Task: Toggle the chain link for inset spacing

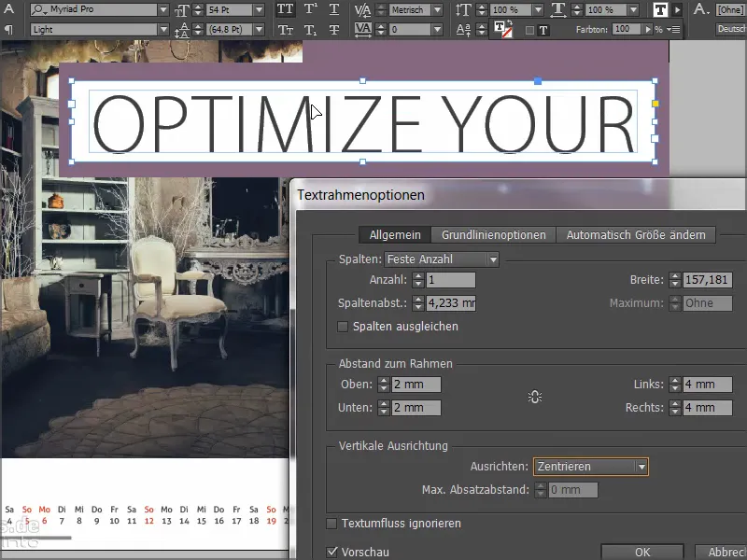Action: 535,398
